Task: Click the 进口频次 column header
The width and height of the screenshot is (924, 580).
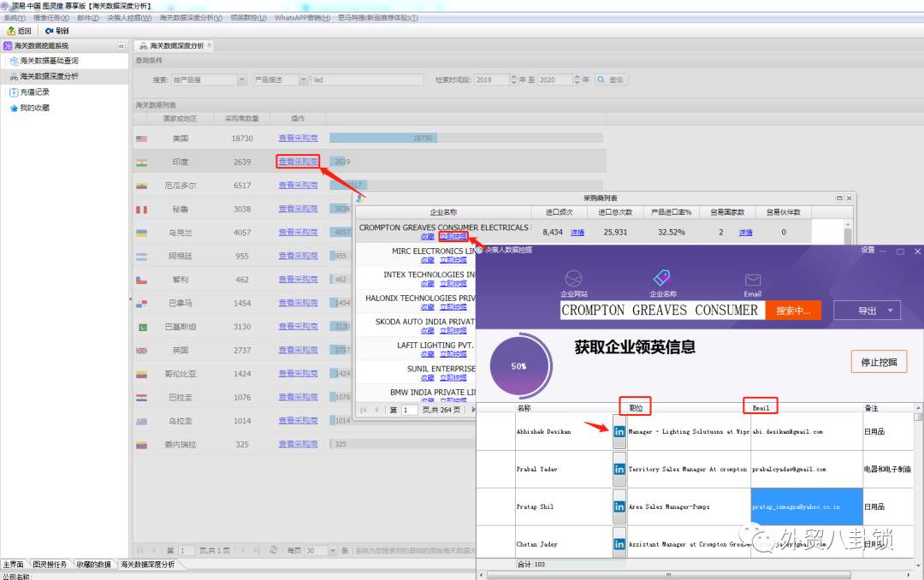Action: pyautogui.click(x=560, y=212)
